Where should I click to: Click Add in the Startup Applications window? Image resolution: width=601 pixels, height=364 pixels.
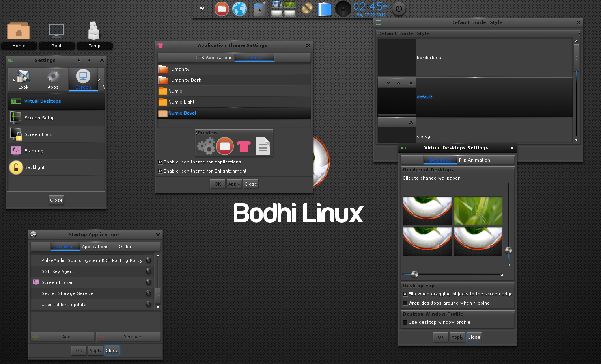pyautogui.click(x=62, y=337)
